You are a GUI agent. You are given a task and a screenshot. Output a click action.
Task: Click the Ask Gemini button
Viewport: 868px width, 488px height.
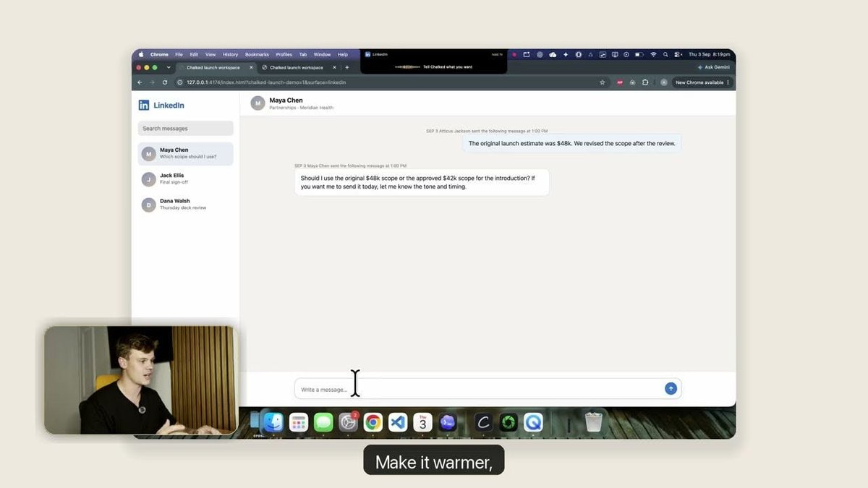(712, 67)
